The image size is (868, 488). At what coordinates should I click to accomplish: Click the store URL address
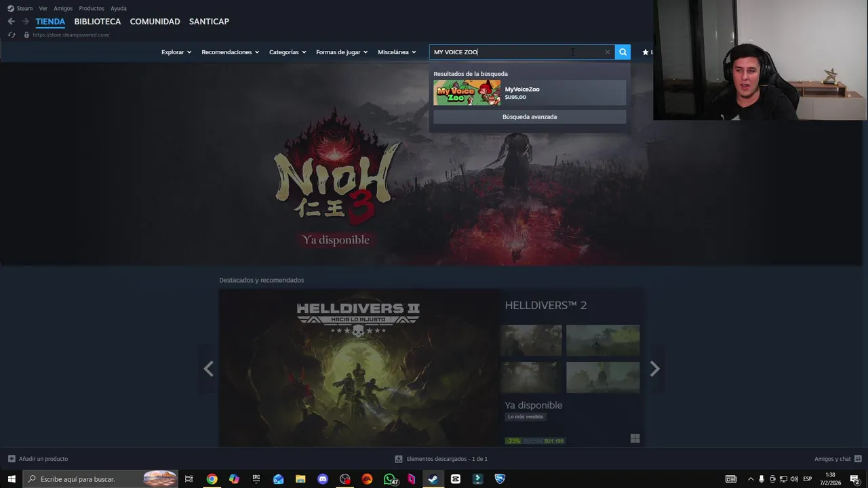[71, 35]
